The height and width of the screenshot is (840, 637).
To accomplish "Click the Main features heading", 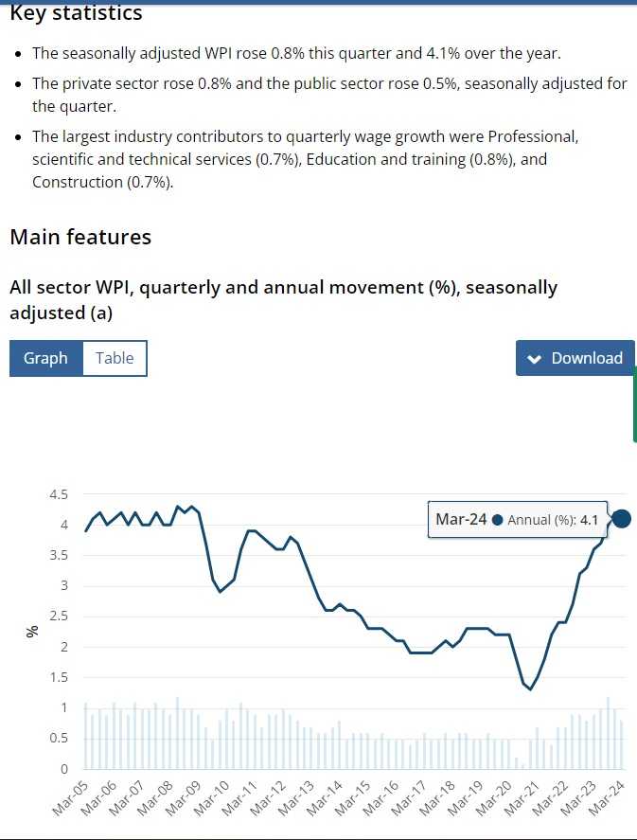I will (80, 237).
